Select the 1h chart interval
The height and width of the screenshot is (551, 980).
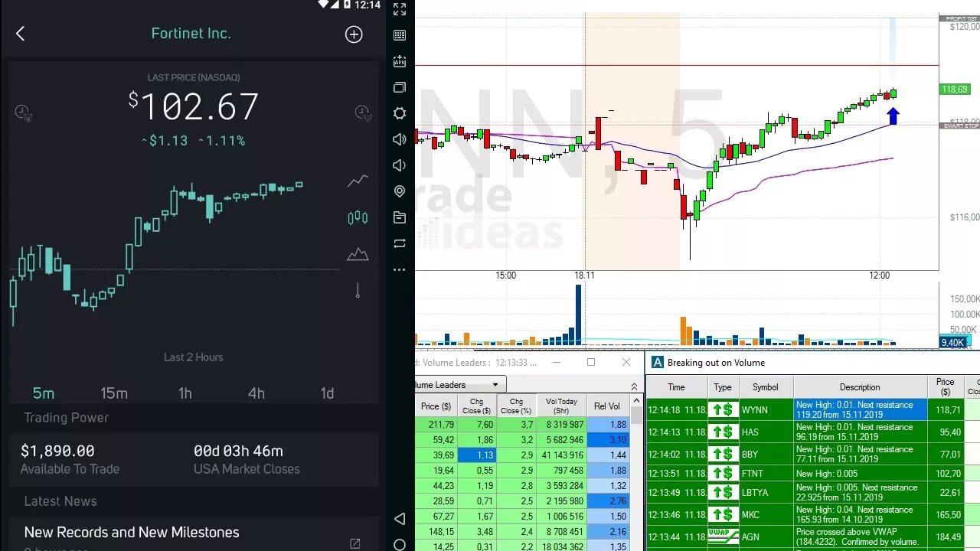tap(185, 393)
